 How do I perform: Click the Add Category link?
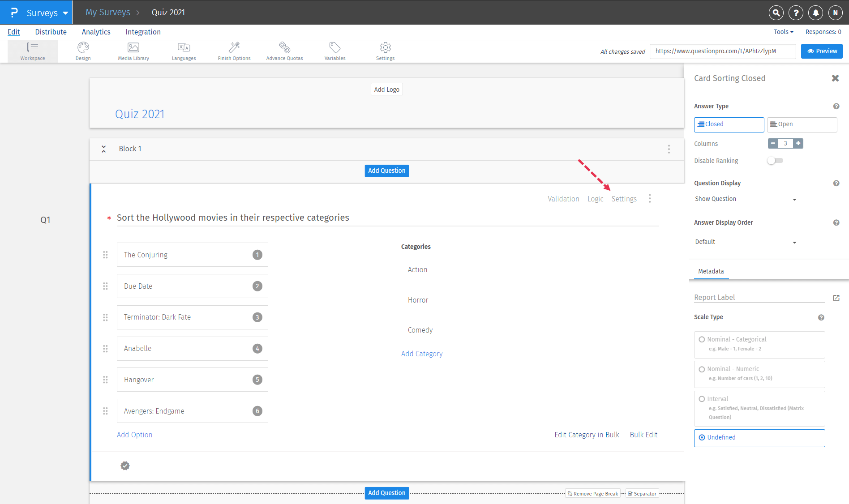coord(421,354)
